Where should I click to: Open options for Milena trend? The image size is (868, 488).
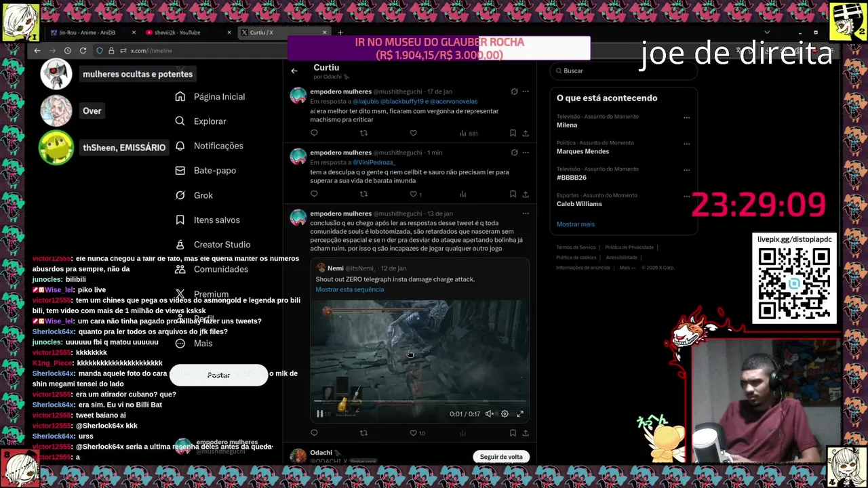pyautogui.click(x=686, y=117)
